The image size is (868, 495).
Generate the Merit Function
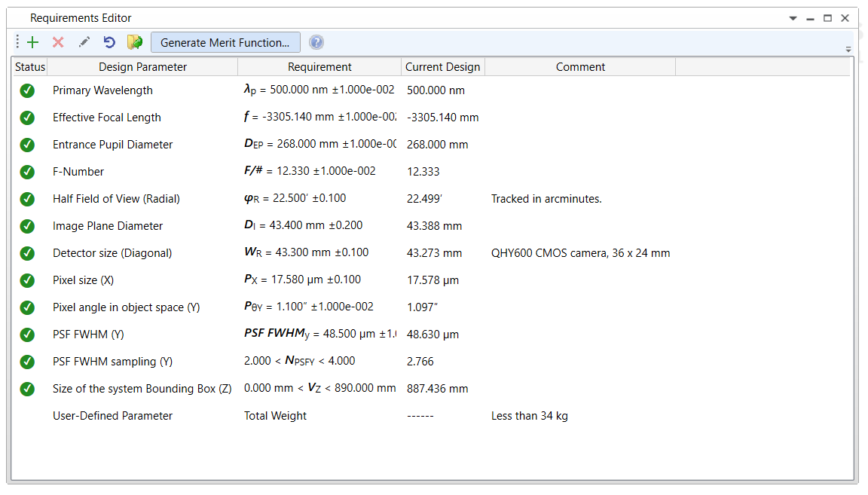click(x=225, y=43)
